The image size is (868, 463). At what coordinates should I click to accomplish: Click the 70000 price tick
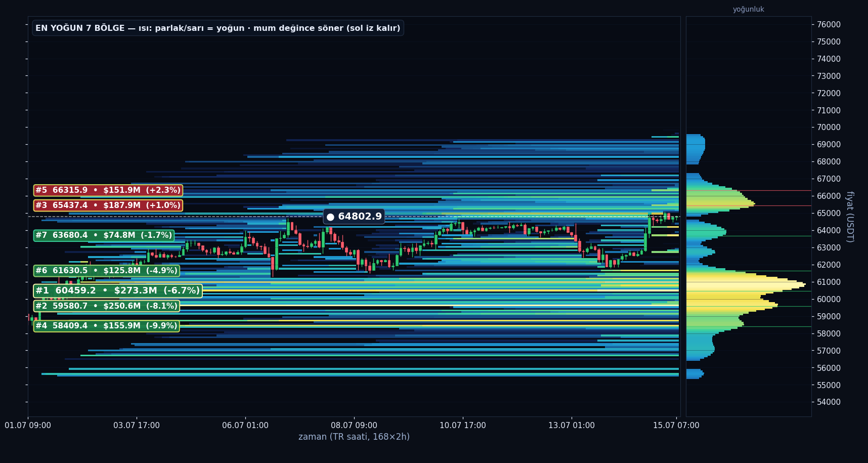coord(829,128)
